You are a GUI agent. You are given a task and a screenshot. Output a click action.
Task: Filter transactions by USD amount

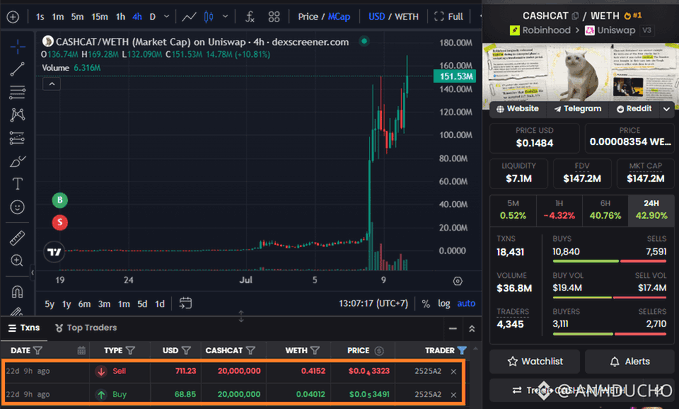click(x=186, y=350)
